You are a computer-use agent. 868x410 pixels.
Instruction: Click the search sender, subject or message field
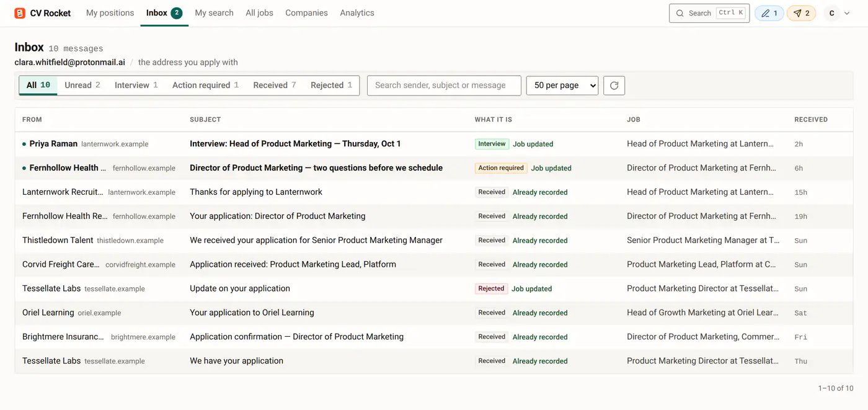pos(444,85)
